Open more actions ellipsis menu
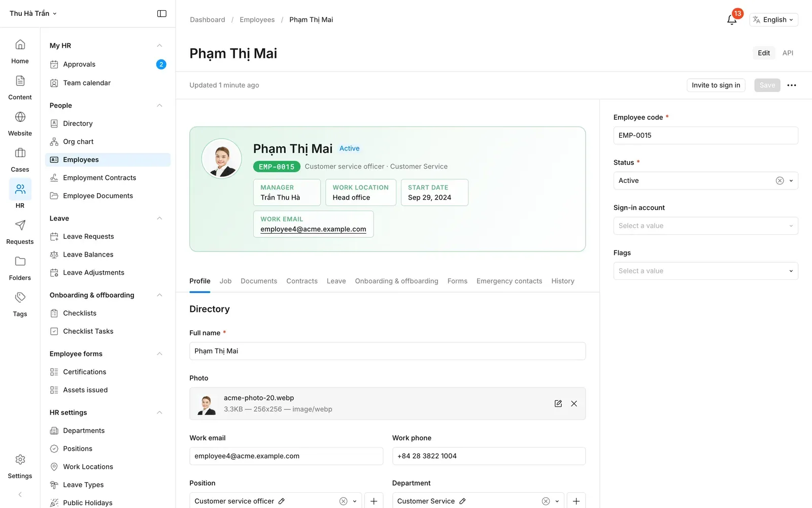This screenshot has height=508, width=812. click(792, 85)
